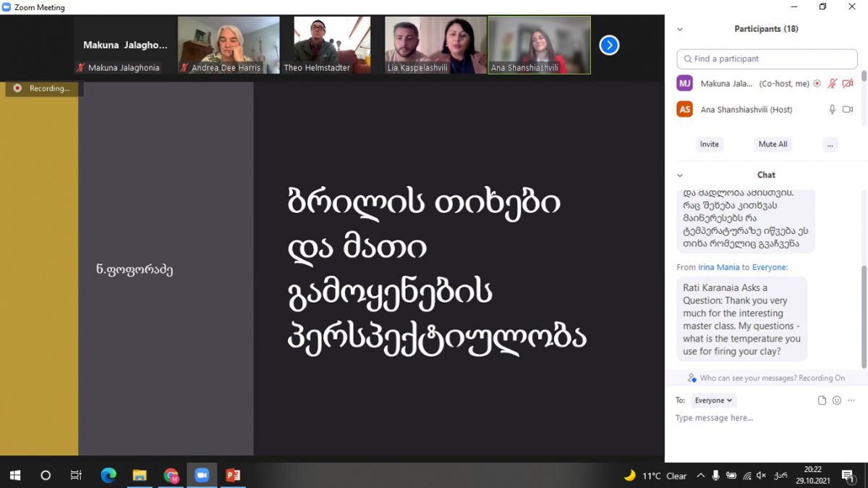Collapse the Participants panel chevron

[x=680, y=30]
